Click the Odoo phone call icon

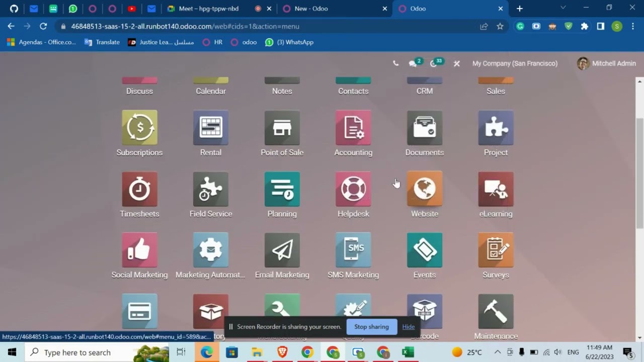coord(395,63)
